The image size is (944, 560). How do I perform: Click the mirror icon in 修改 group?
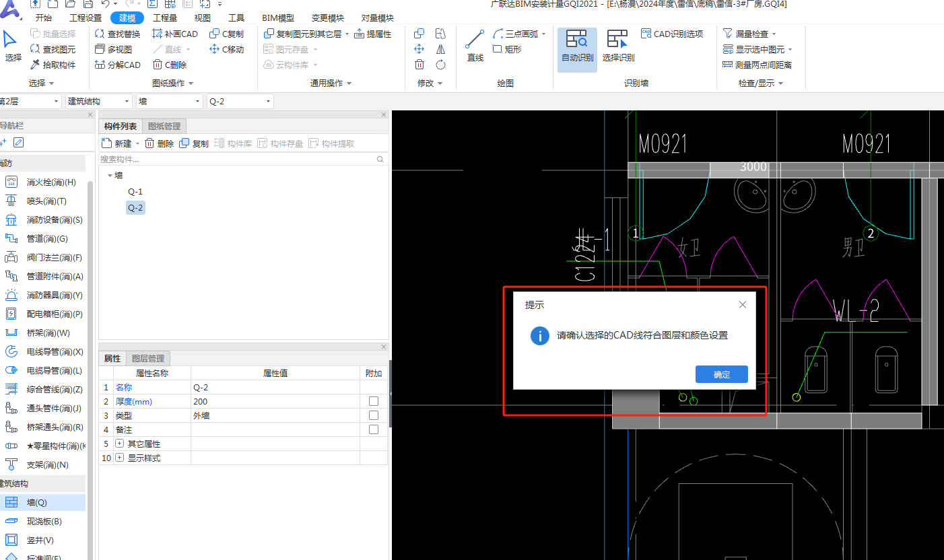(x=440, y=49)
